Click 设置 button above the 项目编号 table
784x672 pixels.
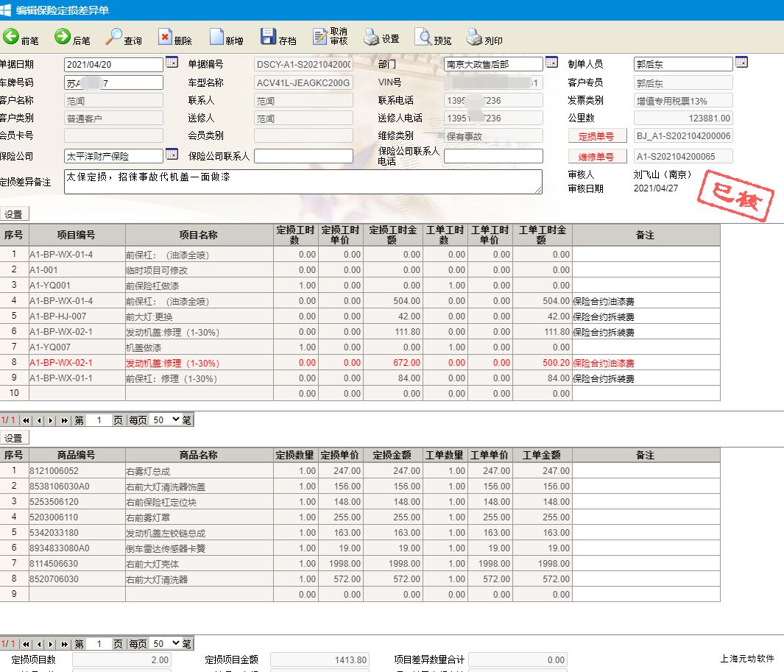click(14, 214)
